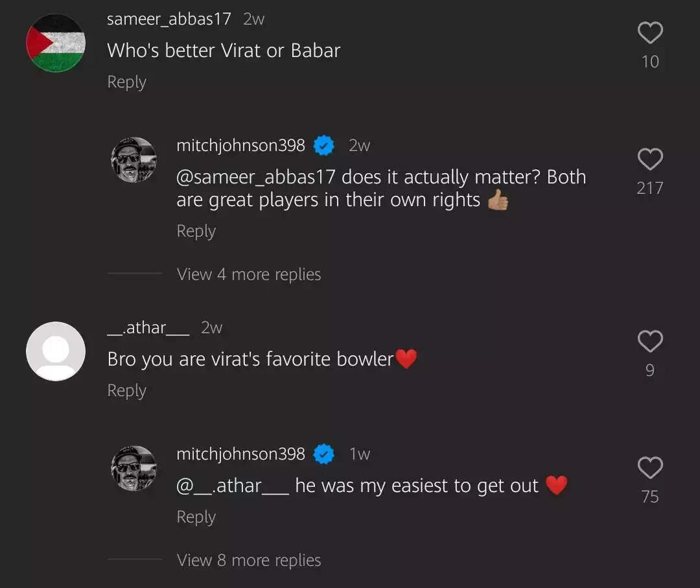
Task: Like sameer_abbas17's comment with the heart
Action: pos(650,32)
